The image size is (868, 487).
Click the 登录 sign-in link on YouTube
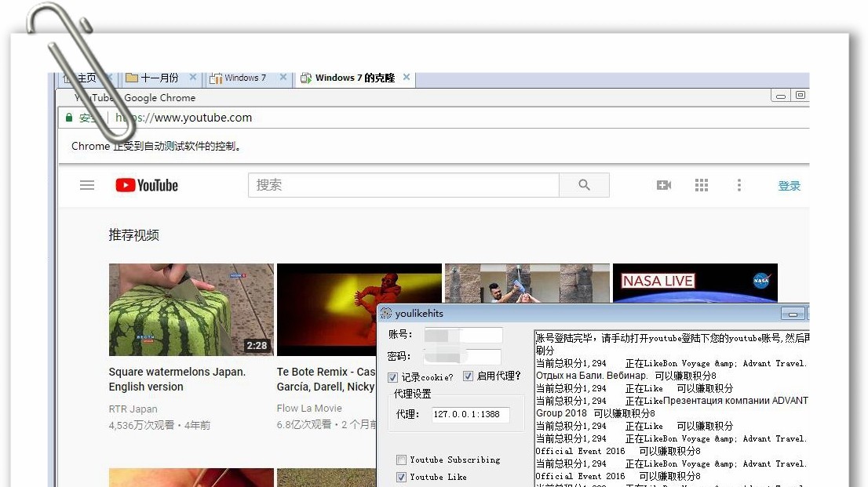point(789,186)
